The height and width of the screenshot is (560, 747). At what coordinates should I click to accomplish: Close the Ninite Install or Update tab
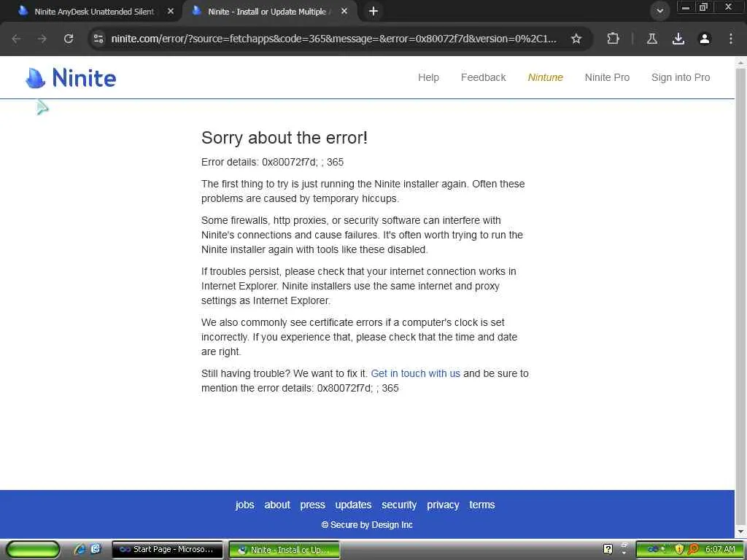344,11
